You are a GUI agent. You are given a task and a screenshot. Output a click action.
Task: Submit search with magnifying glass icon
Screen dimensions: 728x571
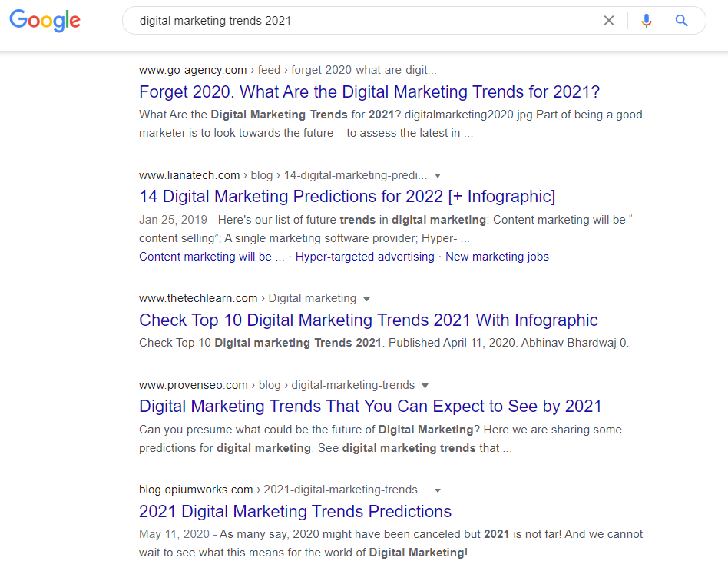click(681, 21)
